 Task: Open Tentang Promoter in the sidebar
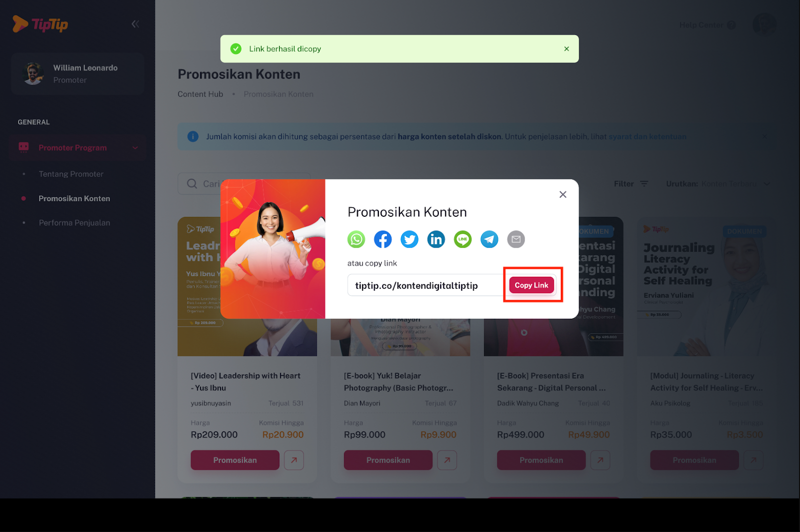tap(71, 174)
